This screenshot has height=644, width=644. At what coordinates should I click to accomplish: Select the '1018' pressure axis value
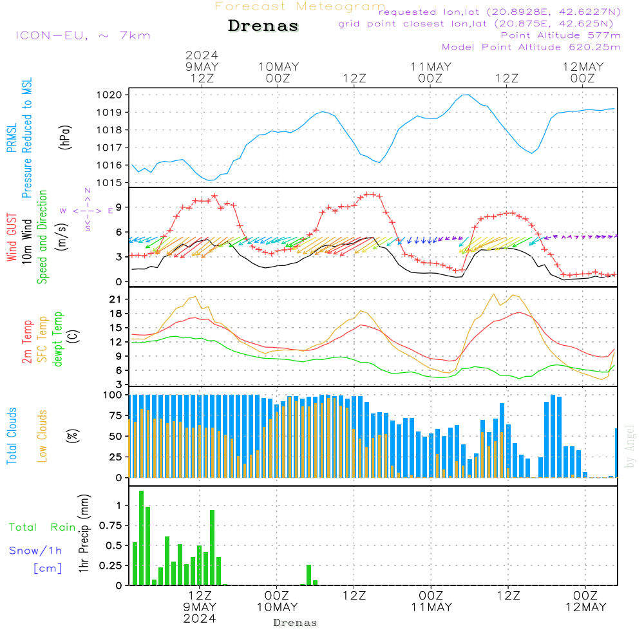(x=109, y=130)
